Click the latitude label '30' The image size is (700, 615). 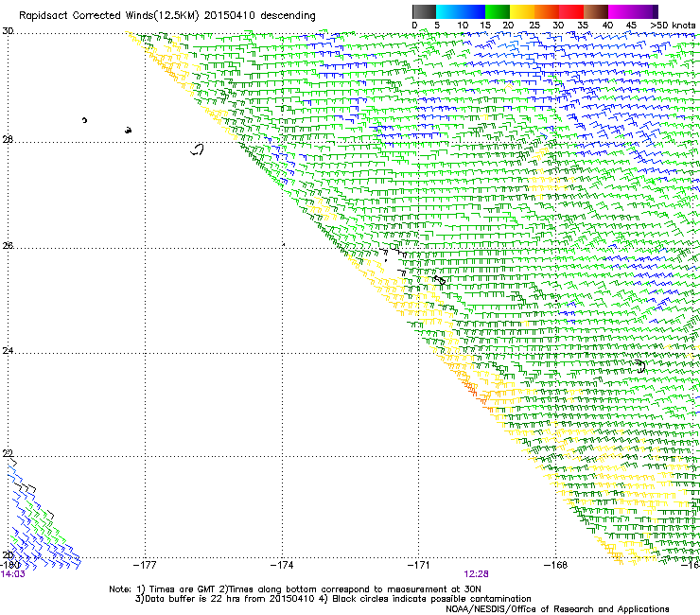point(8,31)
